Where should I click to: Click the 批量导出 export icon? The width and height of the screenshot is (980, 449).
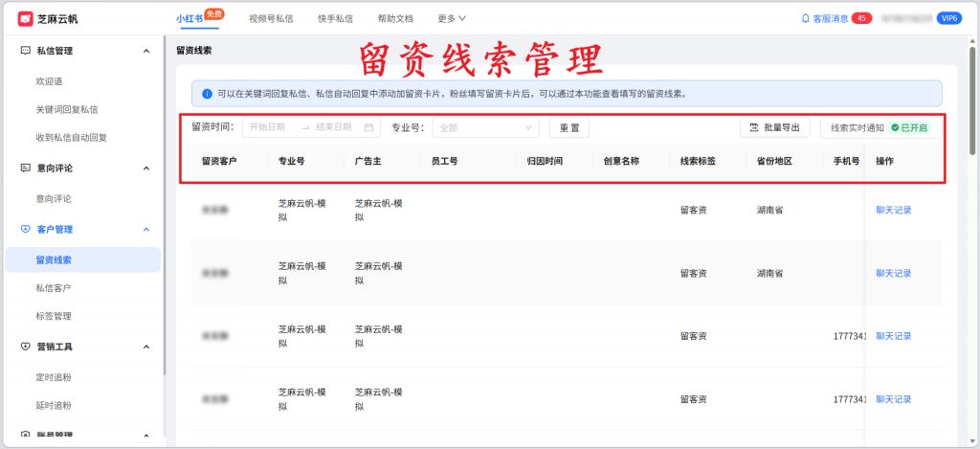754,127
